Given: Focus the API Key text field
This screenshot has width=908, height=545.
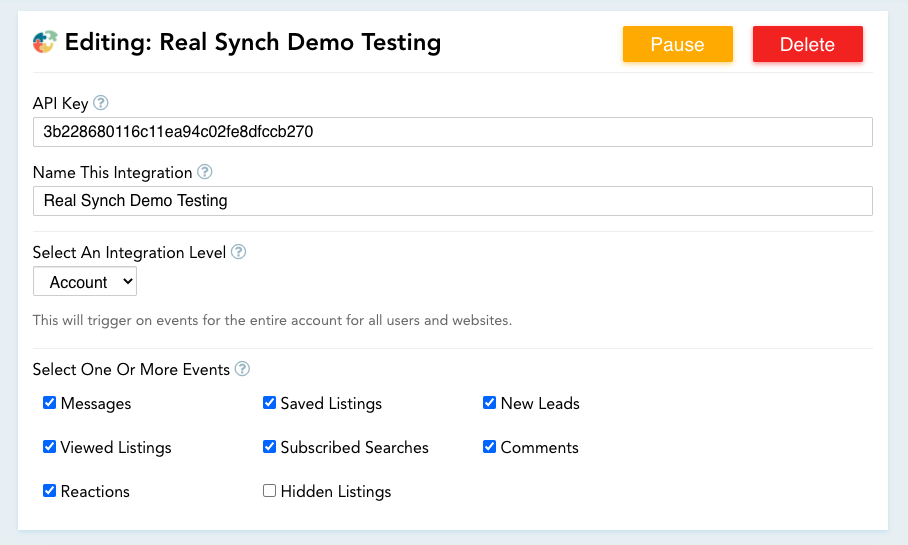Looking at the screenshot, I should point(453,132).
